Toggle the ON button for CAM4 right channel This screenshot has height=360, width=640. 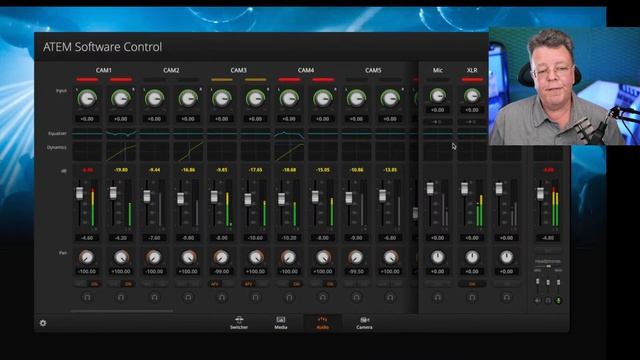pos(330,284)
